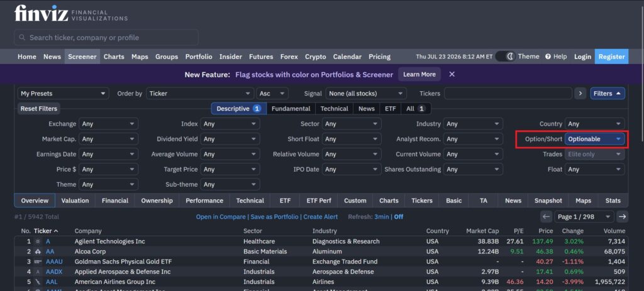Collapse the Filters toggle button
The width and height of the screenshot is (644, 291).
pyautogui.click(x=608, y=94)
